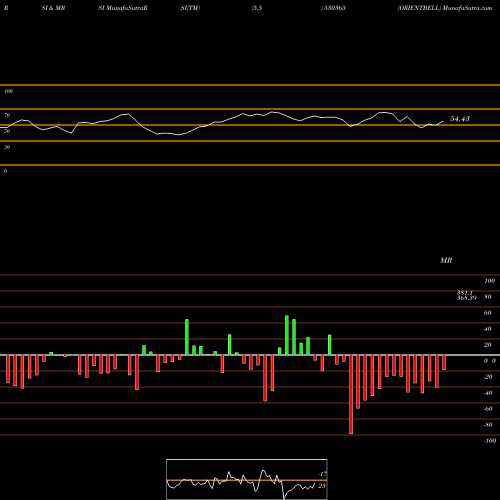The width and height of the screenshot is (500, 500).
Task: Click the 'SI(TM)' header label
Action: (190, 8)
